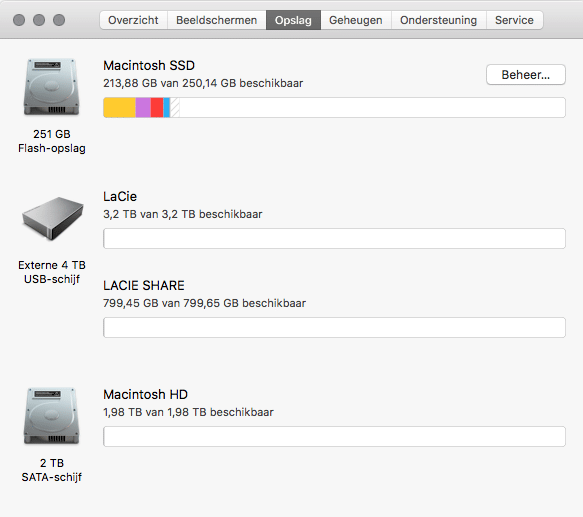
Task: Click the yellow segment of the storage bar
Action: 119,107
